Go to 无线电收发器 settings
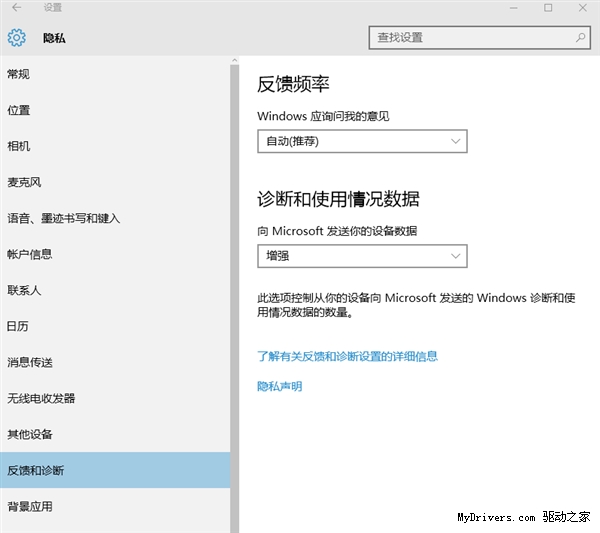Screen dimensions: 600x533 point(41,398)
